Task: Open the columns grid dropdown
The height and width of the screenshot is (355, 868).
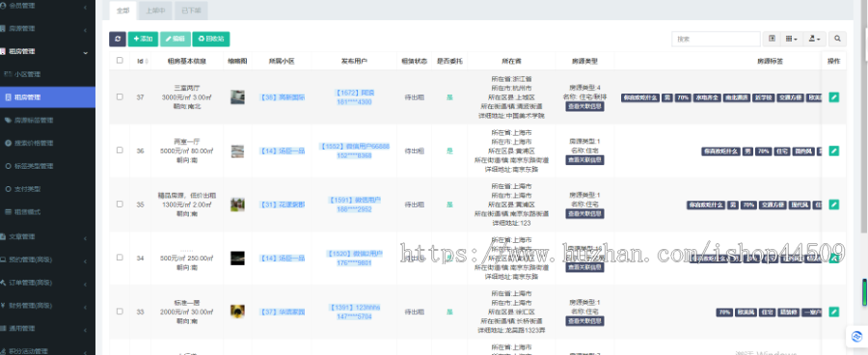Action: point(791,39)
